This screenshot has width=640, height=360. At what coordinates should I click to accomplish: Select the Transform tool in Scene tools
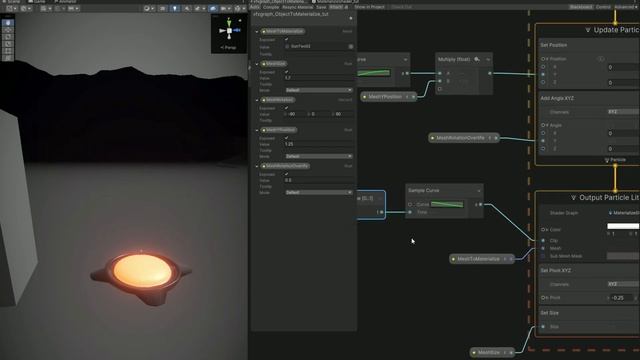pyautogui.click(x=8, y=58)
